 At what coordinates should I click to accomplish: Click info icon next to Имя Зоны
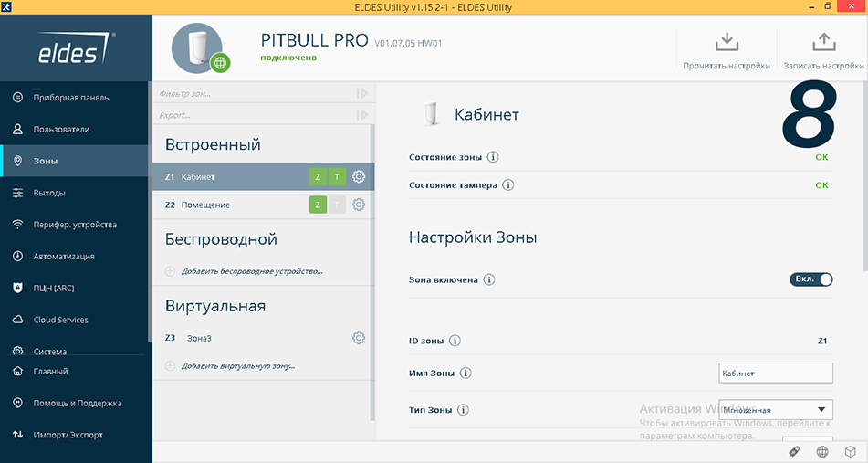pyautogui.click(x=465, y=373)
